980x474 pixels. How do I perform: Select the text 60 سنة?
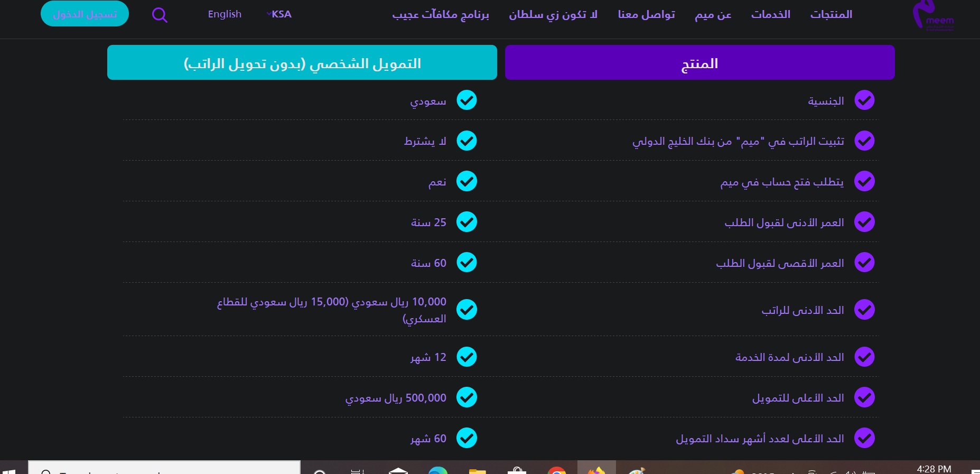pyautogui.click(x=428, y=263)
